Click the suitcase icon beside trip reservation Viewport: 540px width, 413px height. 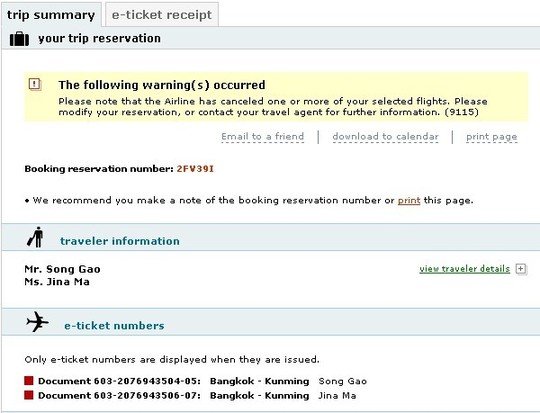[19, 39]
